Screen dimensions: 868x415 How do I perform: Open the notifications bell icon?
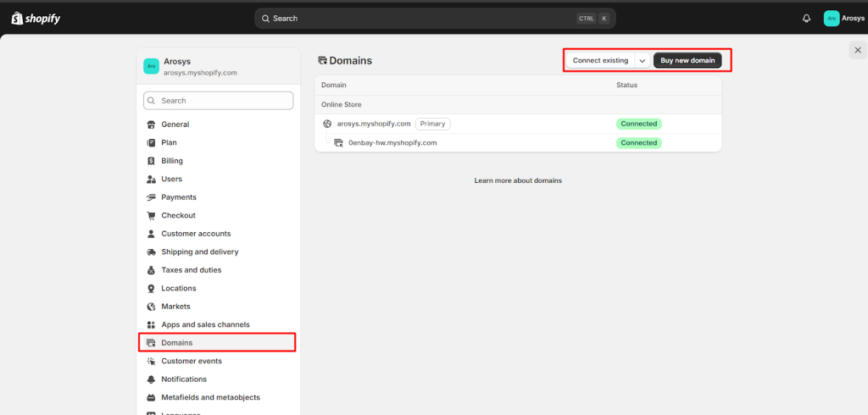click(806, 19)
